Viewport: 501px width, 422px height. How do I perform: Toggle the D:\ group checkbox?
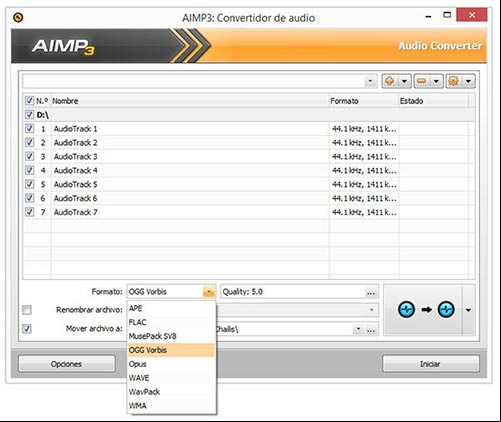[x=29, y=115]
